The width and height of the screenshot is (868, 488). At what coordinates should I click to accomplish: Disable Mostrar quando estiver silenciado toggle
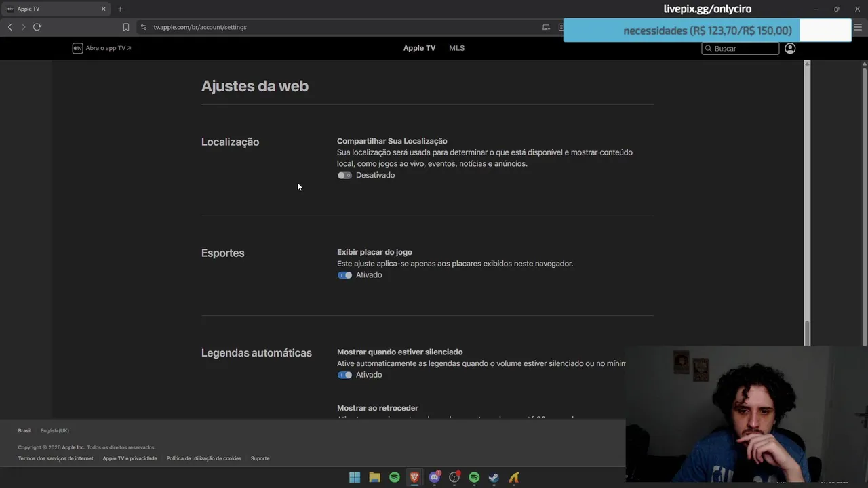(x=344, y=375)
